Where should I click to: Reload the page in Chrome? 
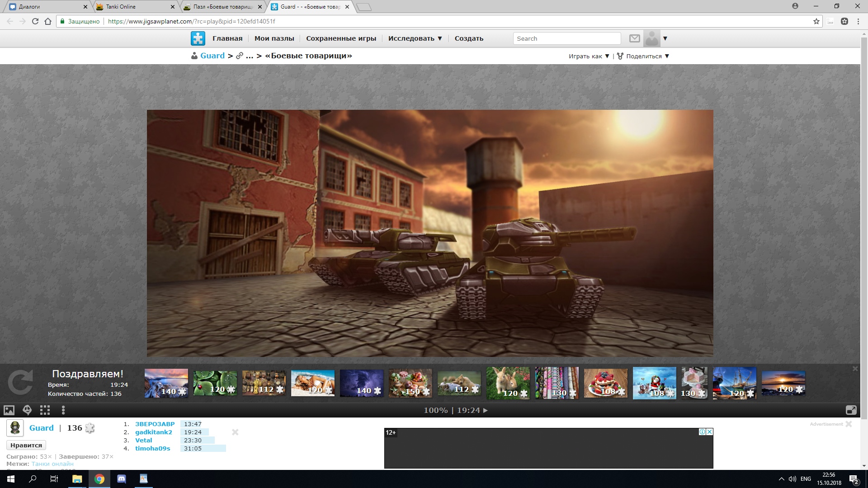click(35, 21)
